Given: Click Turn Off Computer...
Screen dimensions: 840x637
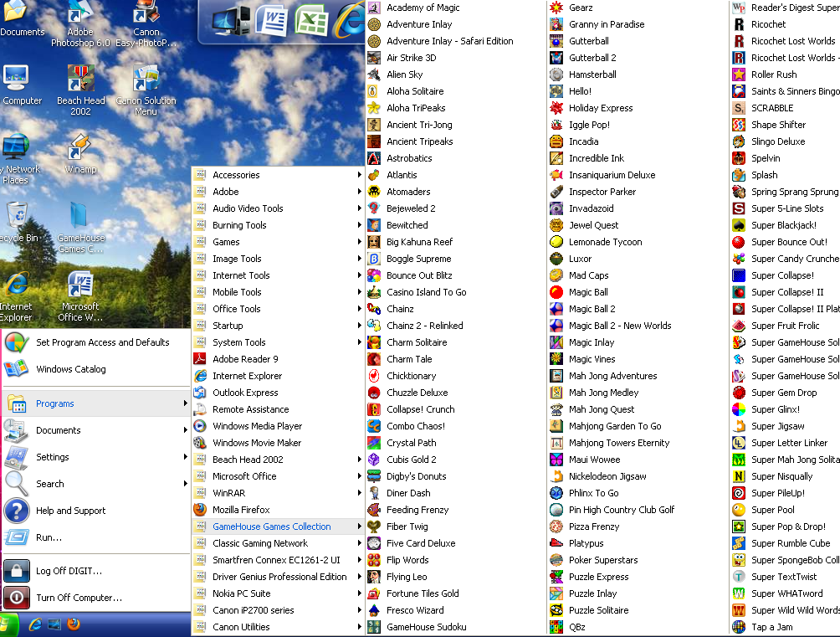Looking at the screenshot, I should (96, 598).
